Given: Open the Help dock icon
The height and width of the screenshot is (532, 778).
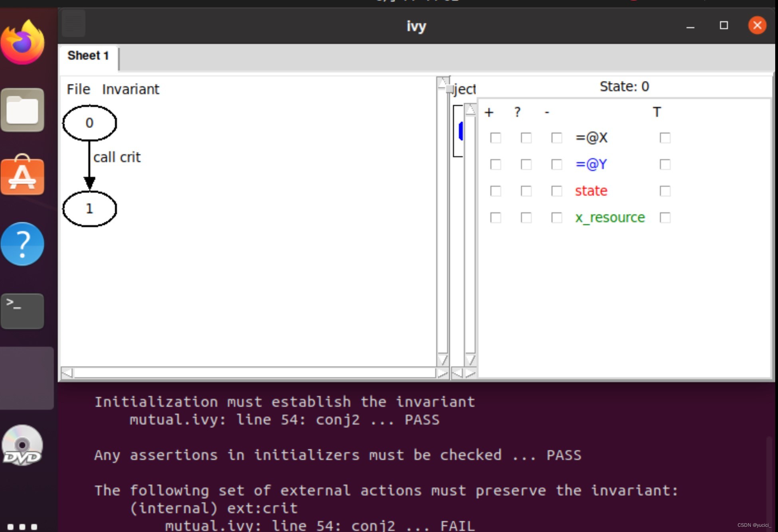Looking at the screenshot, I should (22, 244).
